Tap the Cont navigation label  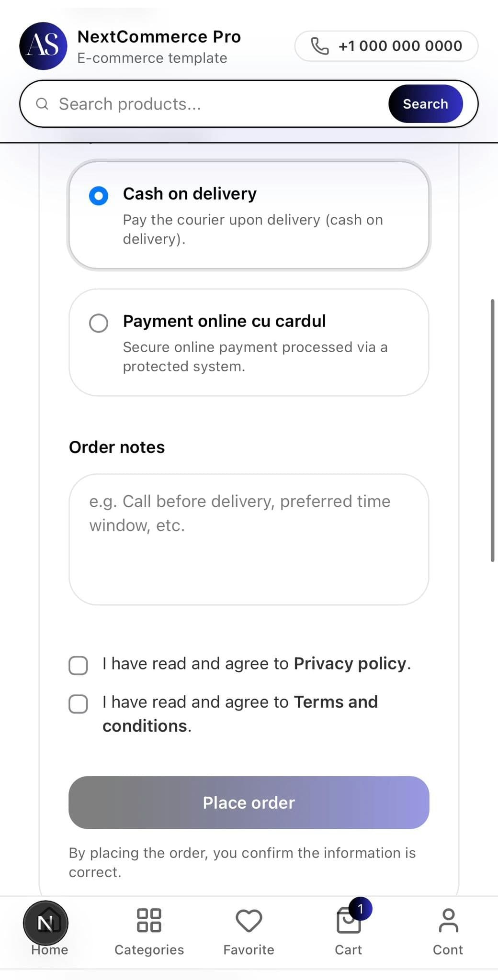click(x=448, y=950)
